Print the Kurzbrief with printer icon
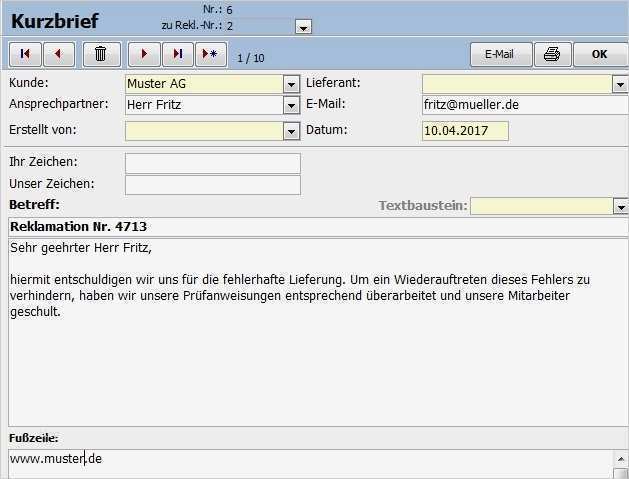Screen dimensions: 629x479 tap(552, 54)
